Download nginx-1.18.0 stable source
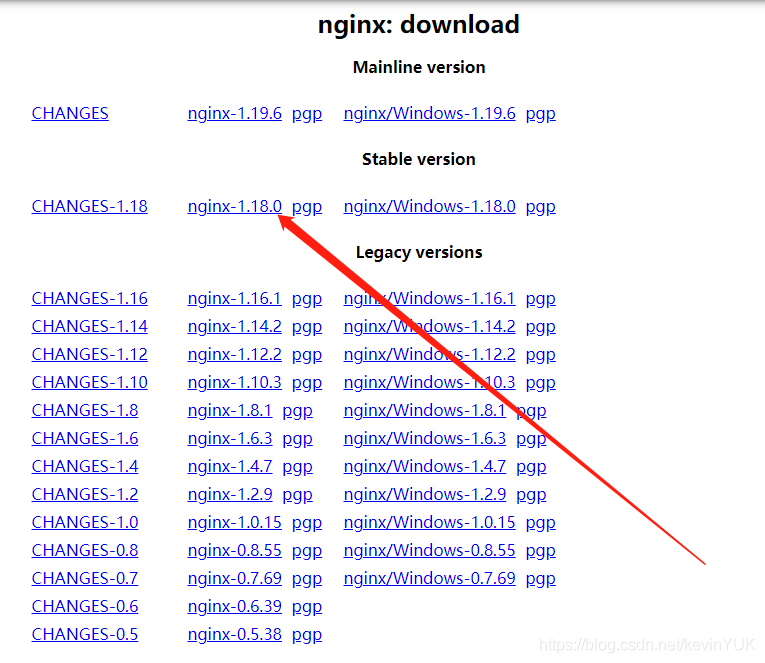 point(235,206)
